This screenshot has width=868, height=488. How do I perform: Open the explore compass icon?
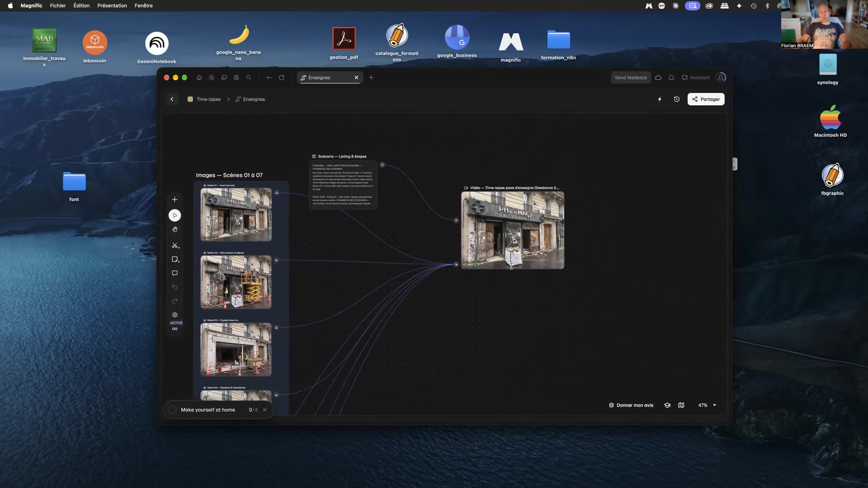212,78
